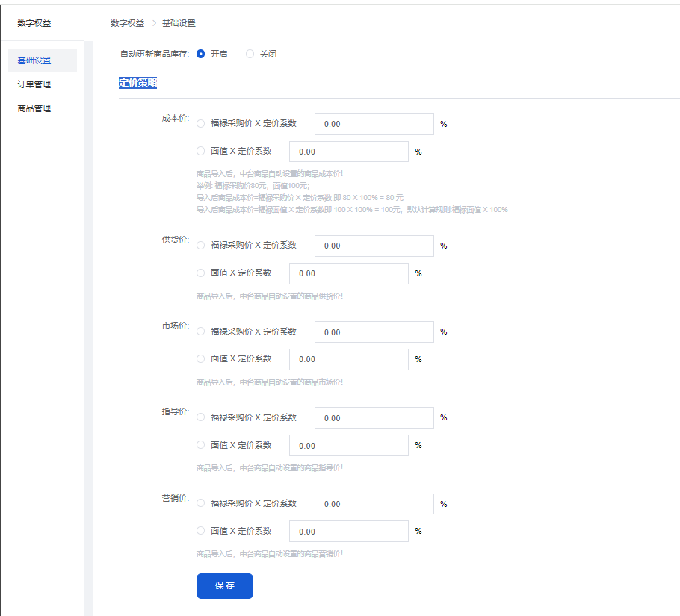Open 商品管理 in the sidebar
This screenshot has height=616, width=680.
[34, 108]
